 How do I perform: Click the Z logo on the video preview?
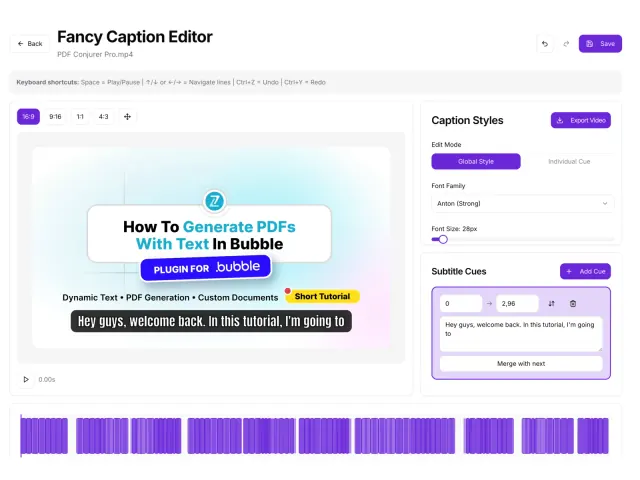[214, 201]
